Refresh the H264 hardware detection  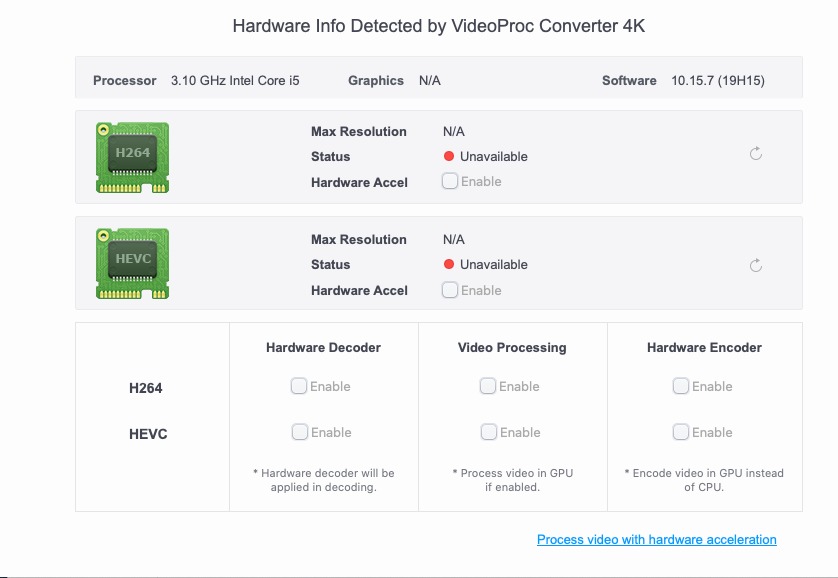click(756, 154)
